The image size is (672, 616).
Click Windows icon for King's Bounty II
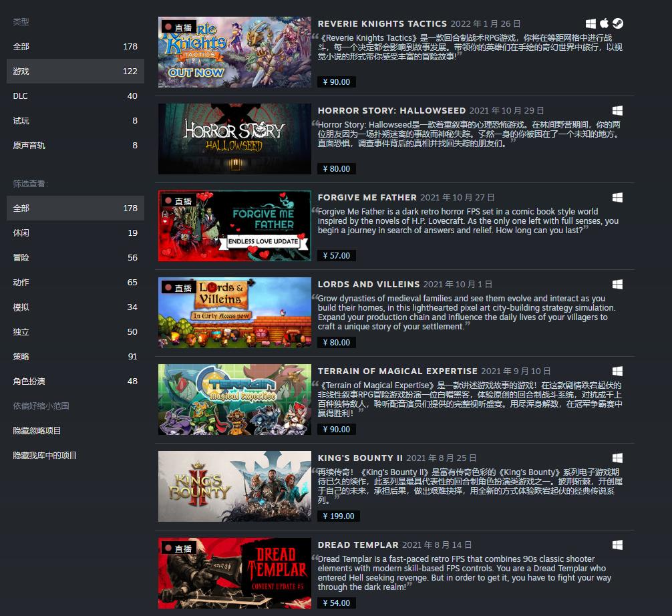tap(618, 458)
